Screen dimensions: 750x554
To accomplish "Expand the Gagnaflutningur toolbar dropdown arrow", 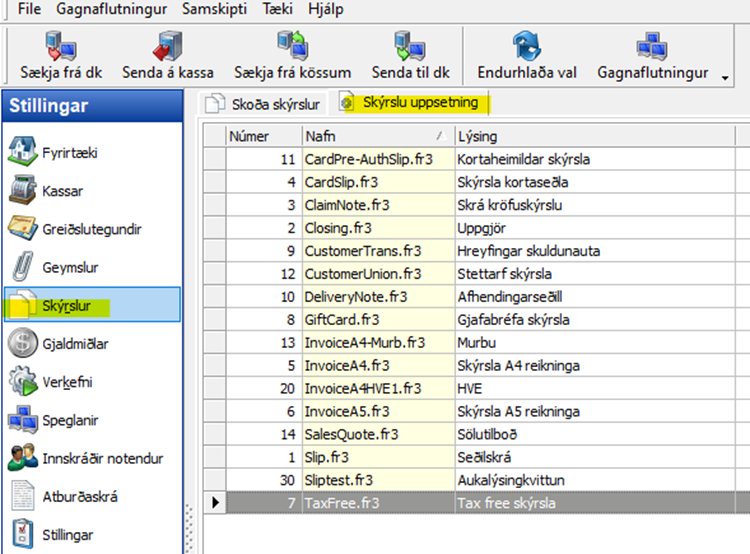I will [x=723, y=76].
